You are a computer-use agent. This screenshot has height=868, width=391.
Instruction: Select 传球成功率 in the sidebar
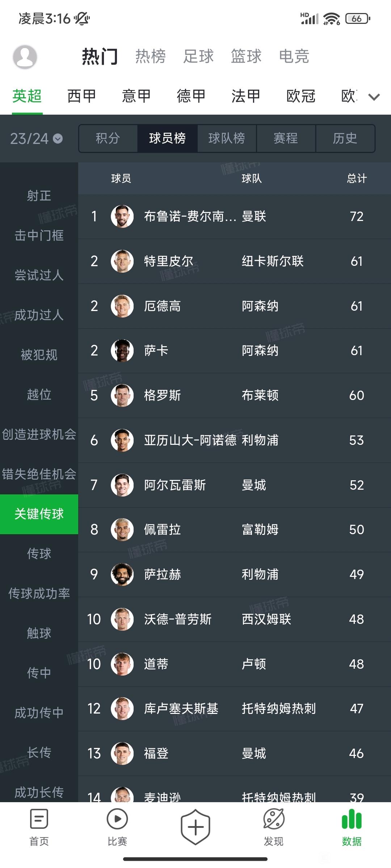click(39, 593)
